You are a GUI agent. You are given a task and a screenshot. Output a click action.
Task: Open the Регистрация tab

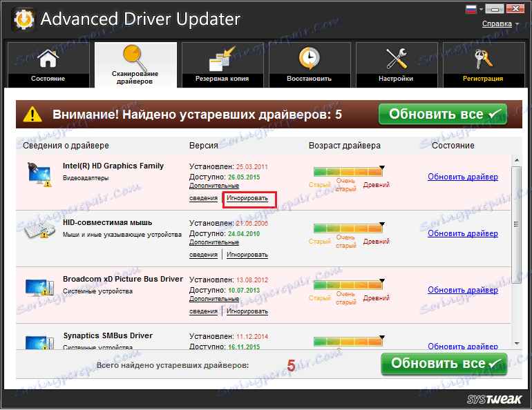(484, 65)
